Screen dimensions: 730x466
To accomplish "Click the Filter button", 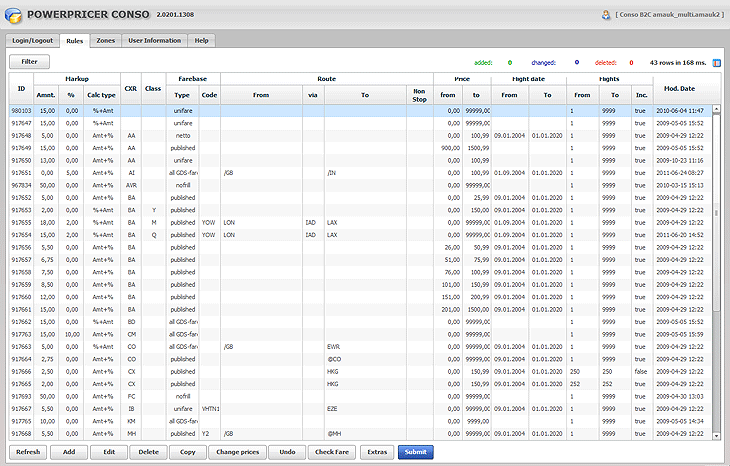I will tap(29, 61).
